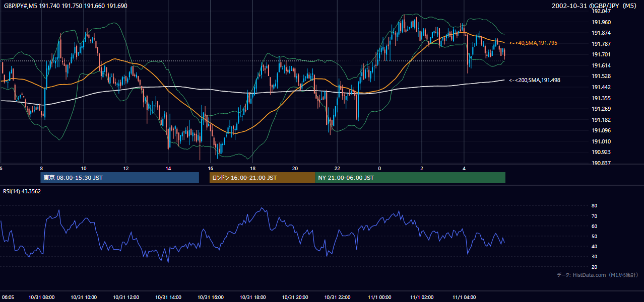This screenshot has width=644, height=302.
Task: Click price axis value 191.960
Action: 601,22
